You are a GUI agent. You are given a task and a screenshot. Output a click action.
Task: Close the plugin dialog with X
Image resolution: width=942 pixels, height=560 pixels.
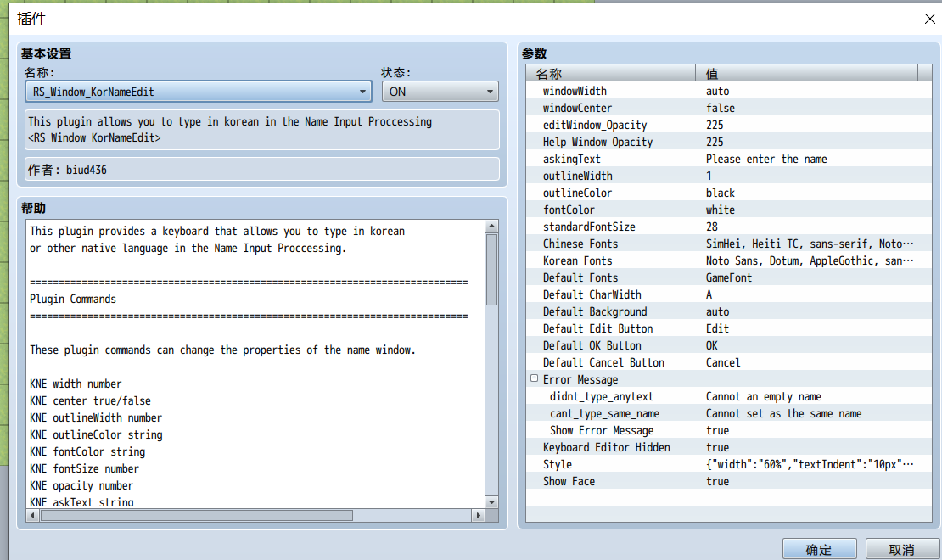(929, 19)
